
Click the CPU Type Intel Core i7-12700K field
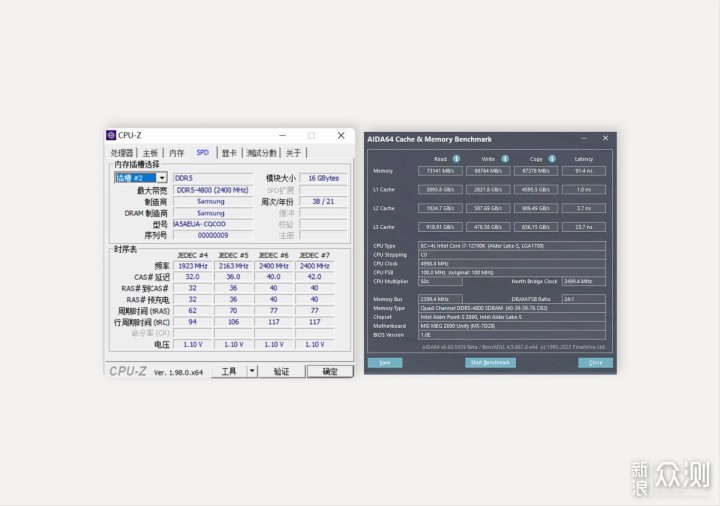[x=512, y=246]
